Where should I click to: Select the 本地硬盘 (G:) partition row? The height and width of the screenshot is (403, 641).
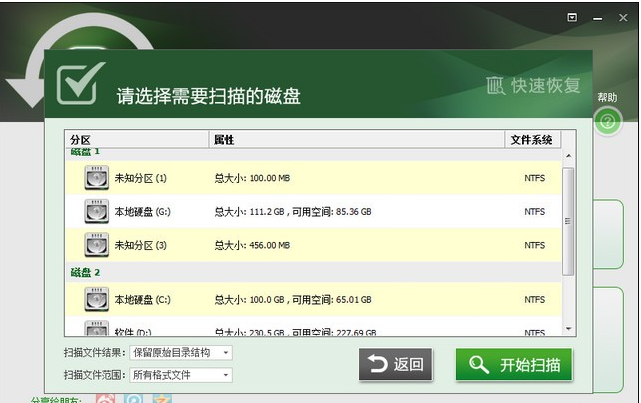point(313,211)
